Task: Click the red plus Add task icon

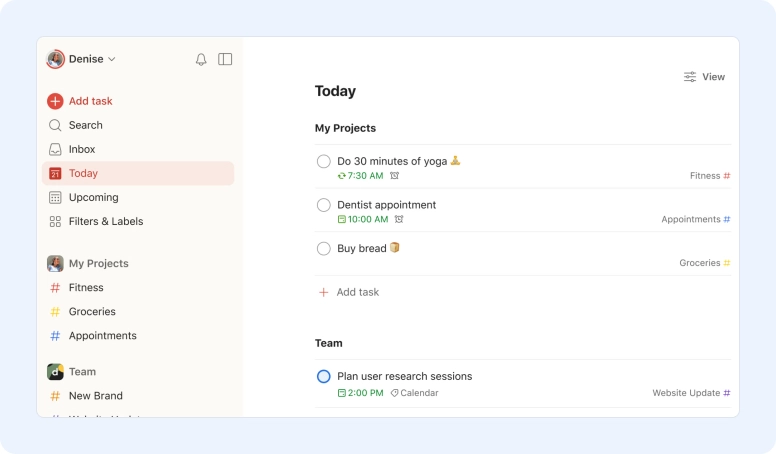Action: pos(55,101)
